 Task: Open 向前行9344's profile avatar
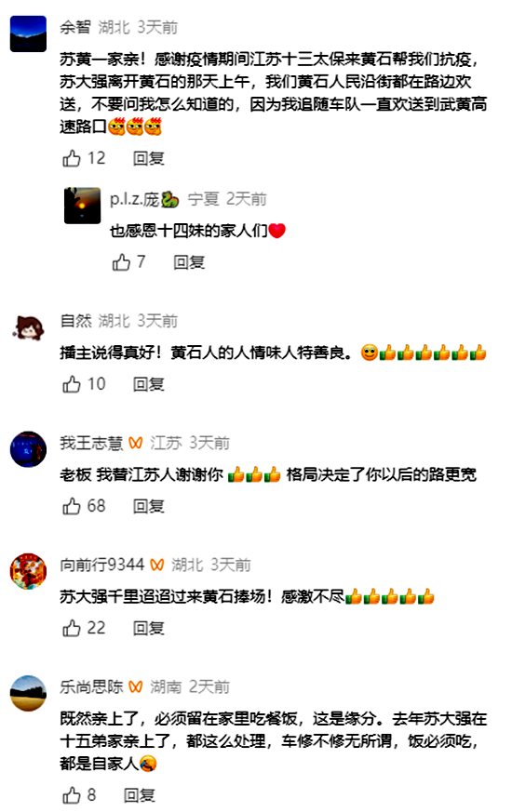point(28,571)
